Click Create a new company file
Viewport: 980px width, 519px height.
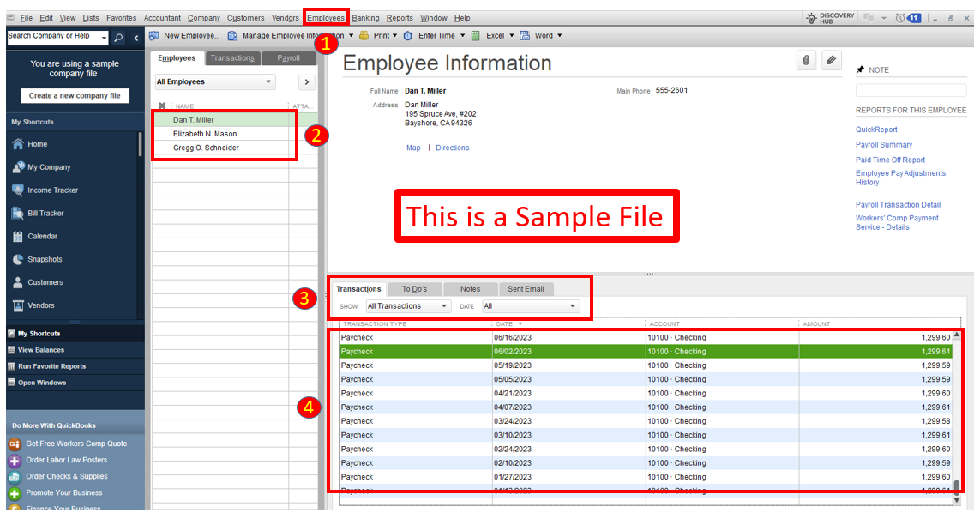pos(75,96)
